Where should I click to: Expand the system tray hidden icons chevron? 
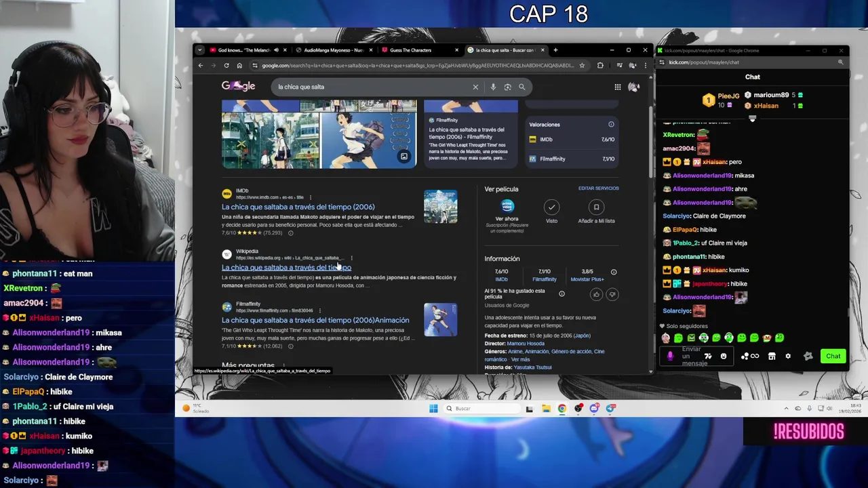(x=787, y=409)
